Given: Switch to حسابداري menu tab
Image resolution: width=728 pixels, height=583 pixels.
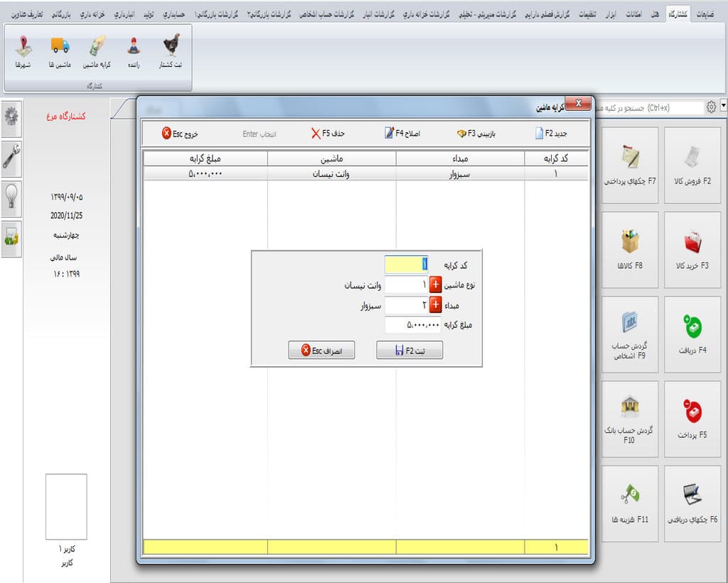Looking at the screenshot, I should coord(174,14).
